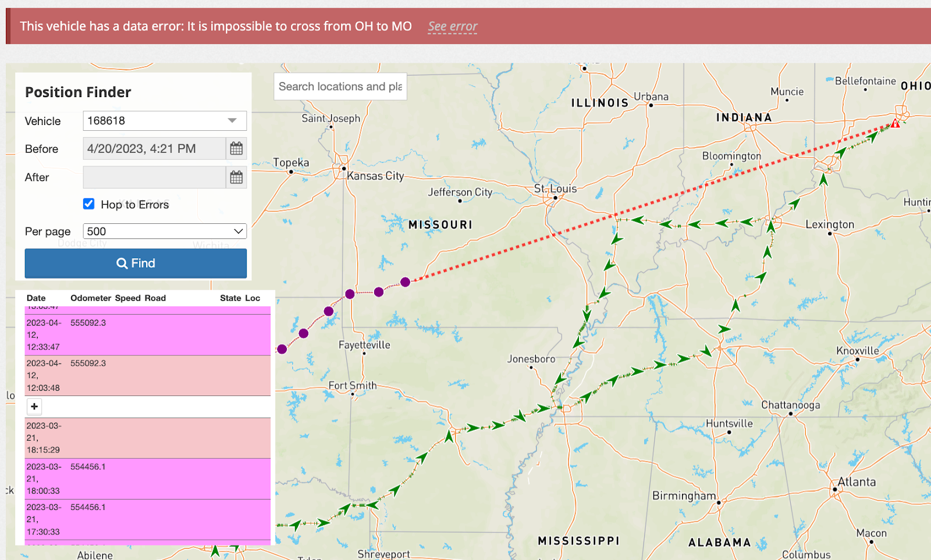Screen dimensions: 931x560
Task: Select the 2023-03-21 18:15:29 position row
Action: tap(147, 438)
